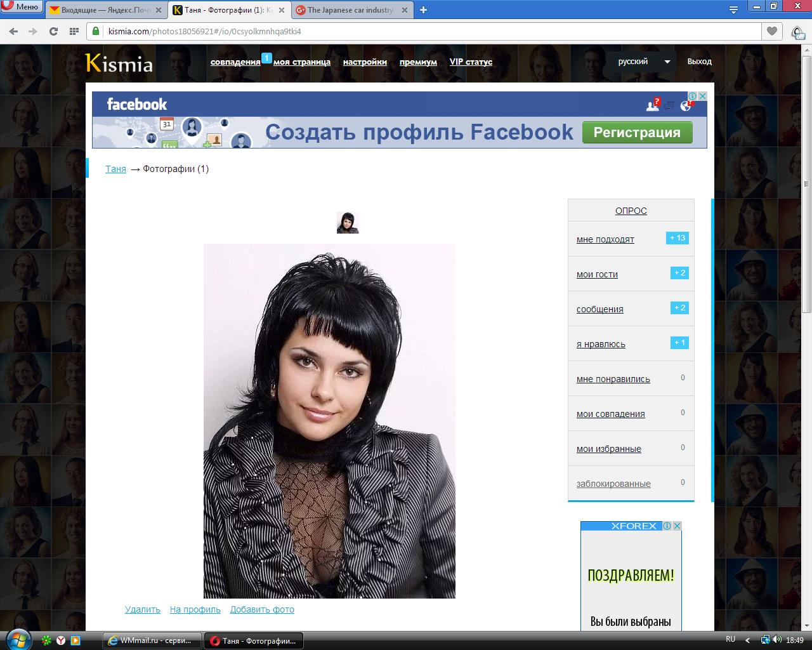Click the large profile photo
The image size is (812, 650).
pos(329,421)
